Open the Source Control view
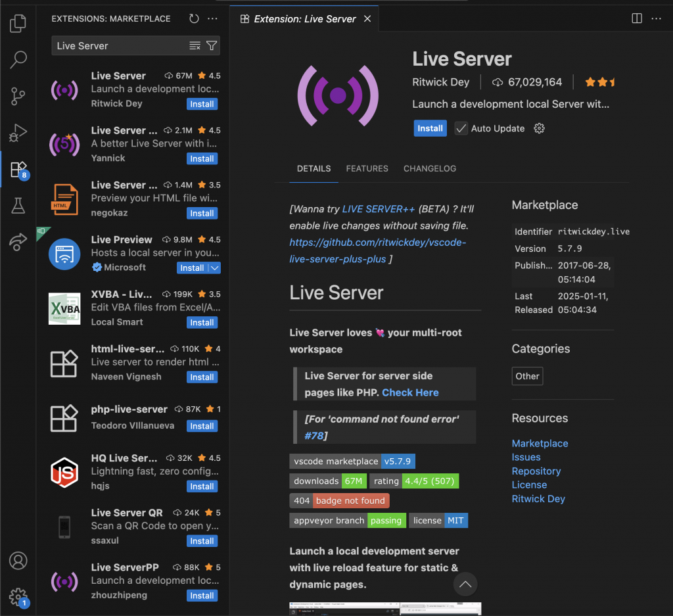The height and width of the screenshot is (616, 673). pyautogui.click(x=18, y=96)
